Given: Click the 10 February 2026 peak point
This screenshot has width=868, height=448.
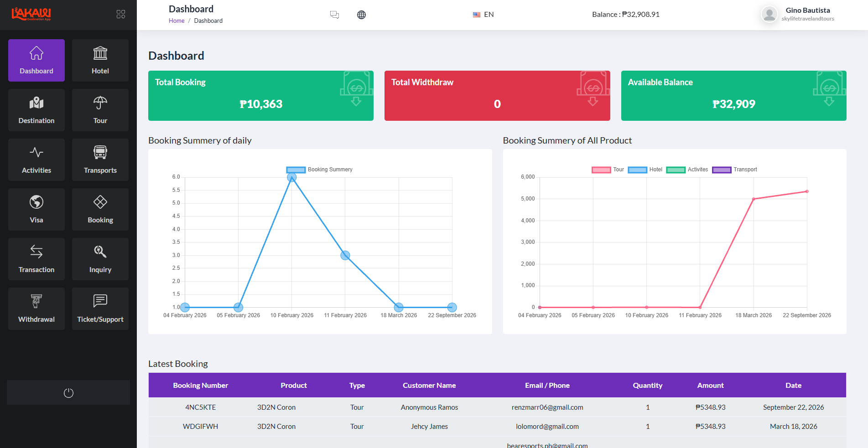Looking at the screenshot, I should (292, 177).
